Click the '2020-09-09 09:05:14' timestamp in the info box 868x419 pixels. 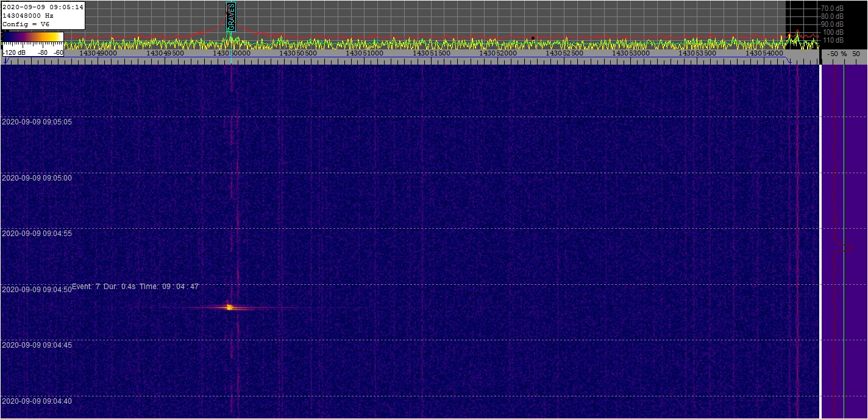43,7
